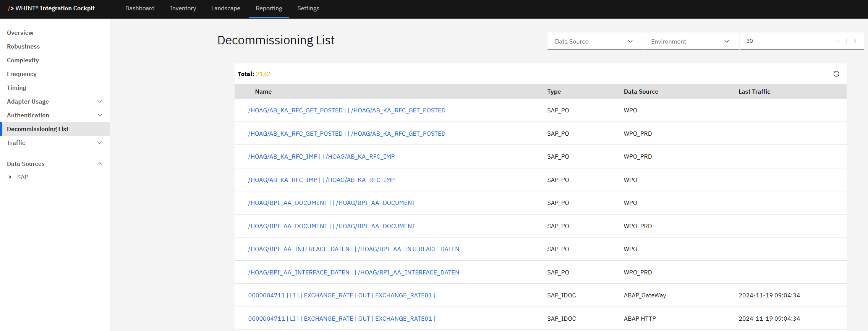
Task: Decrease the value with minus button
Action: click(x=837, y=41)
